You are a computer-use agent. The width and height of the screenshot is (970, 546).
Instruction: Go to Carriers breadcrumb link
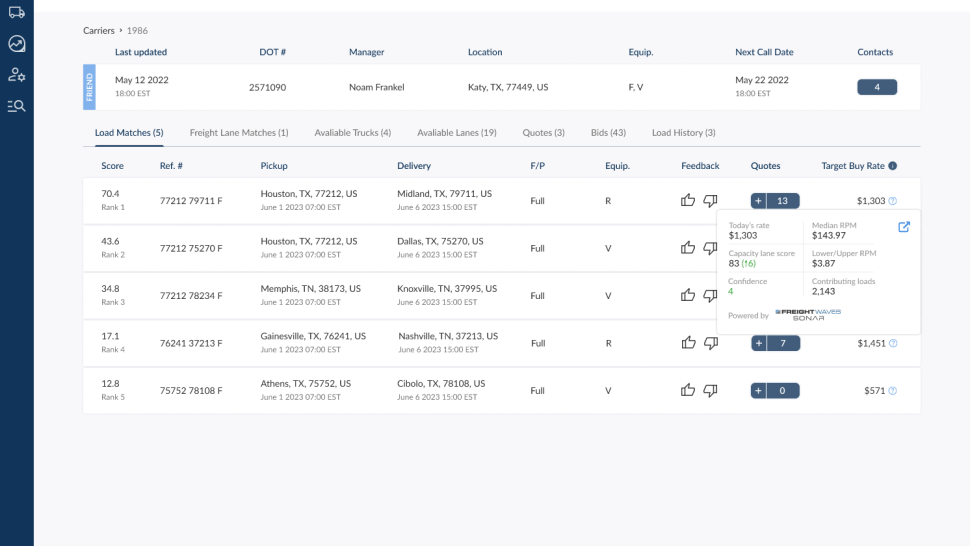(x=99, y=30)
